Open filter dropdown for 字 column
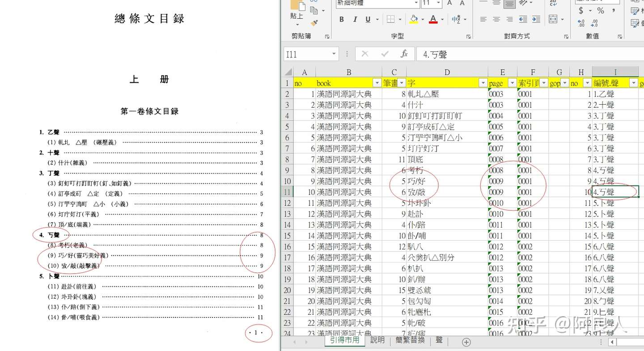 483,83
